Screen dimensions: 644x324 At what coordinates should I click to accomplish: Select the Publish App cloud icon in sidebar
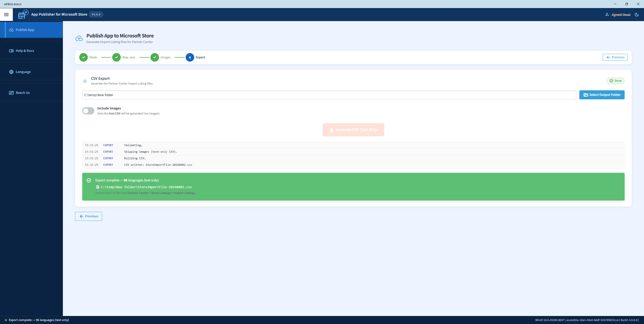[x=11, y=30]
